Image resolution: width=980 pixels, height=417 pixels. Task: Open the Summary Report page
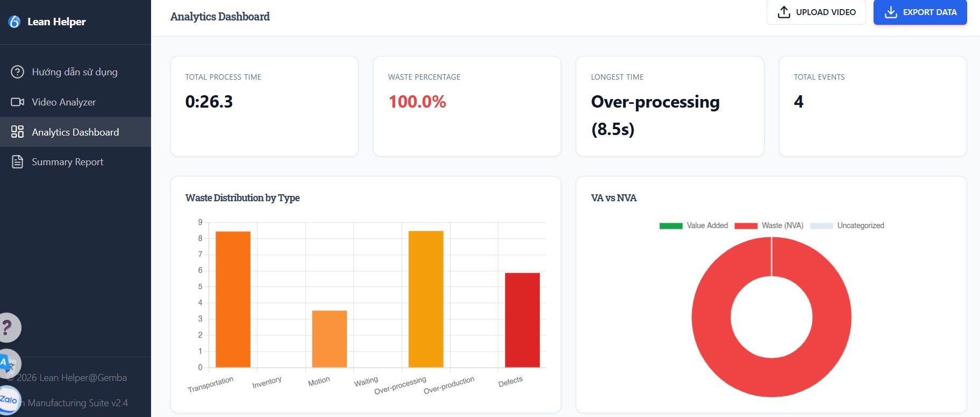click(x=67, y=162)
